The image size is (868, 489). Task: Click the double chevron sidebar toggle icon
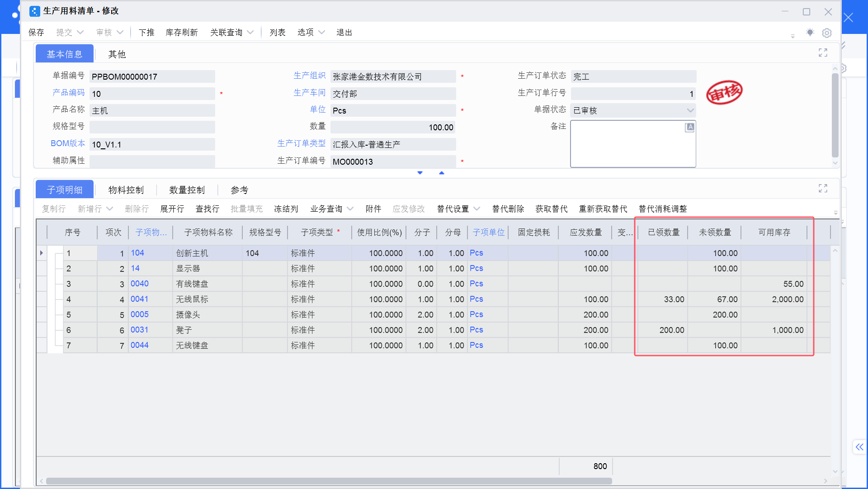tap(859, 447)
